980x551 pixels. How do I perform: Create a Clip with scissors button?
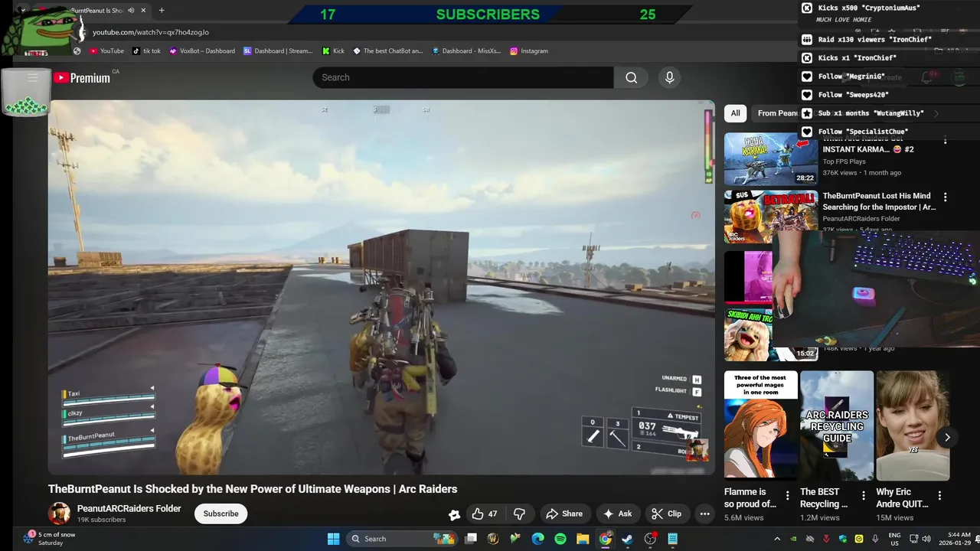click(666, 514)
